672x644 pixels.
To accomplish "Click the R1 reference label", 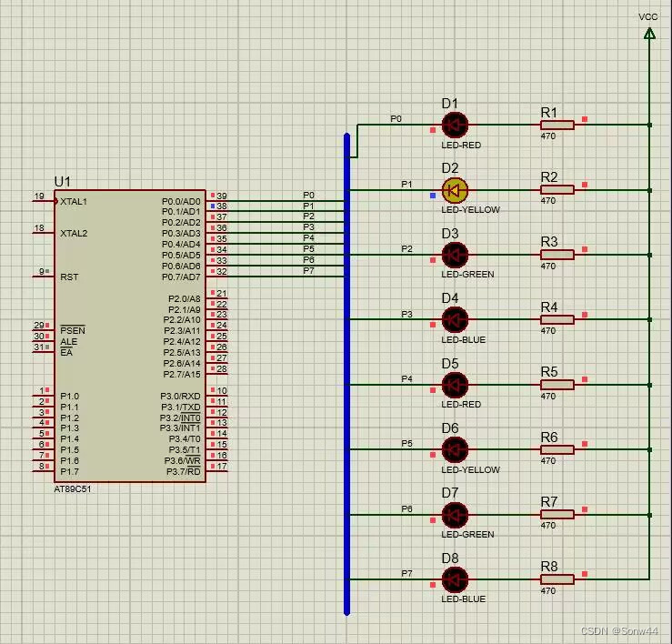I will tap(549, 112).
